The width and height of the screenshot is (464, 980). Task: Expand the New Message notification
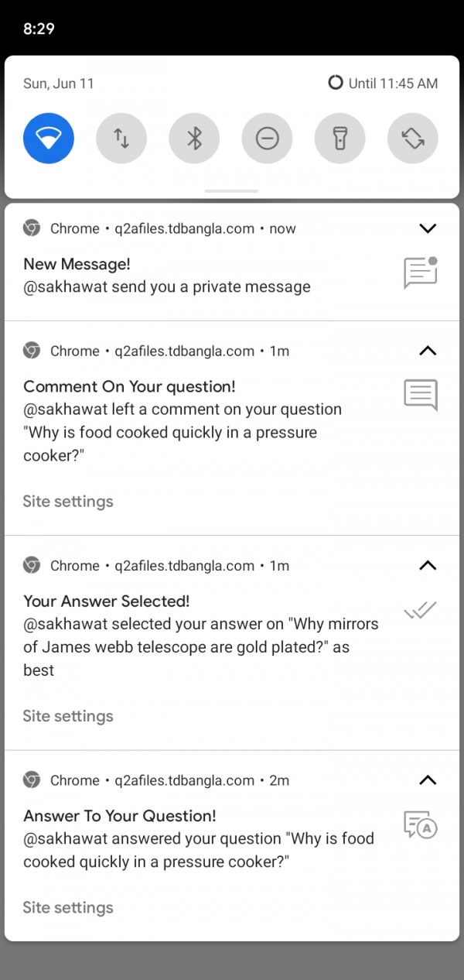tap(427, 228)
